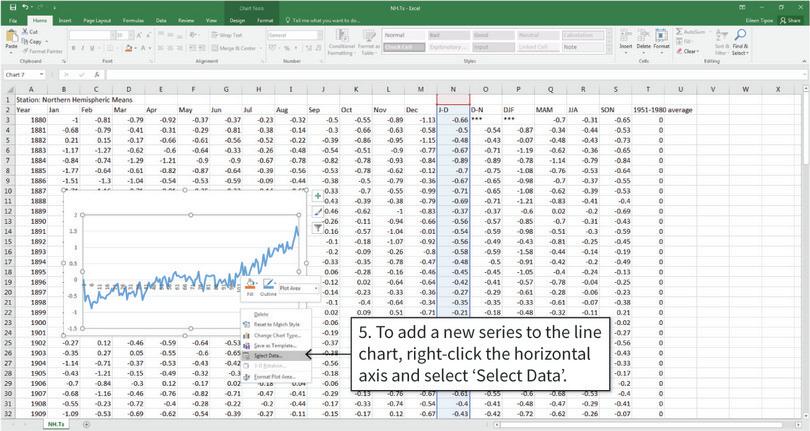Apply the Normal cell style
The image size is (810, 431).
(x=404, y=35)
